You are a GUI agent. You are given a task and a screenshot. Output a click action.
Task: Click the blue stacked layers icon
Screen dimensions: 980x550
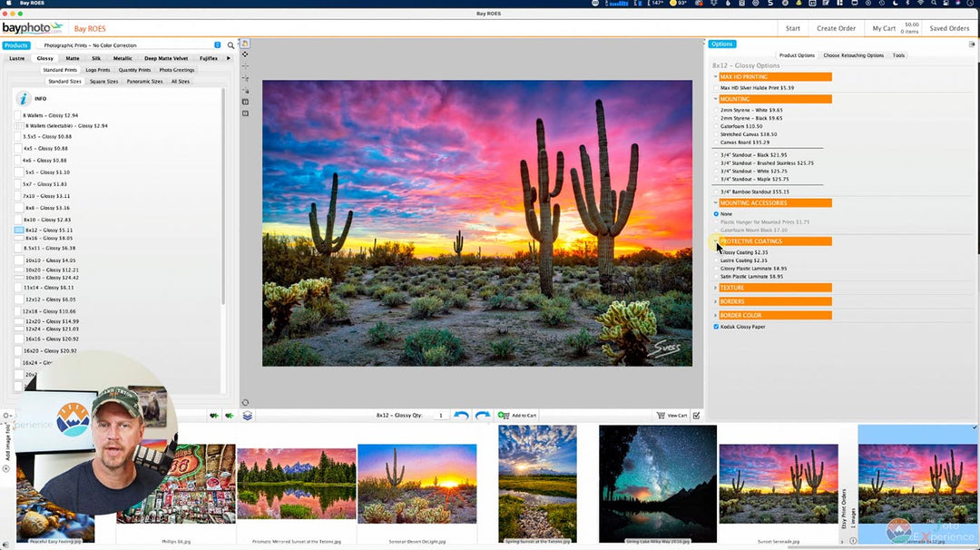[x=248, y=416]
